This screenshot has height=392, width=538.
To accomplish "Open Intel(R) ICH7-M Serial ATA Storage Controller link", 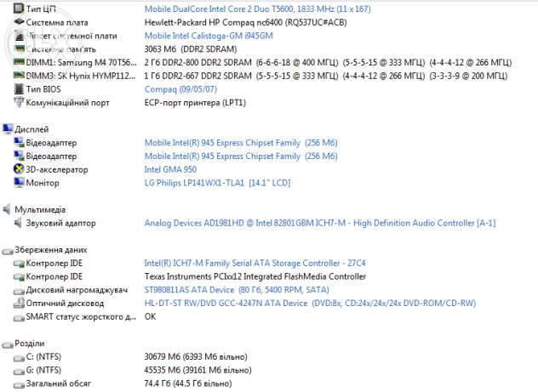I will pos(255,263).
